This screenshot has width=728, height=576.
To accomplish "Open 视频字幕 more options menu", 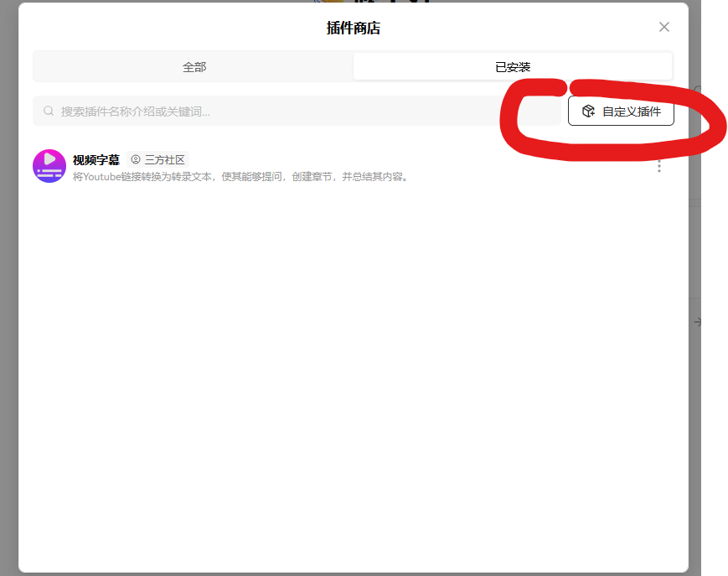I will click(x=658, y=166).
